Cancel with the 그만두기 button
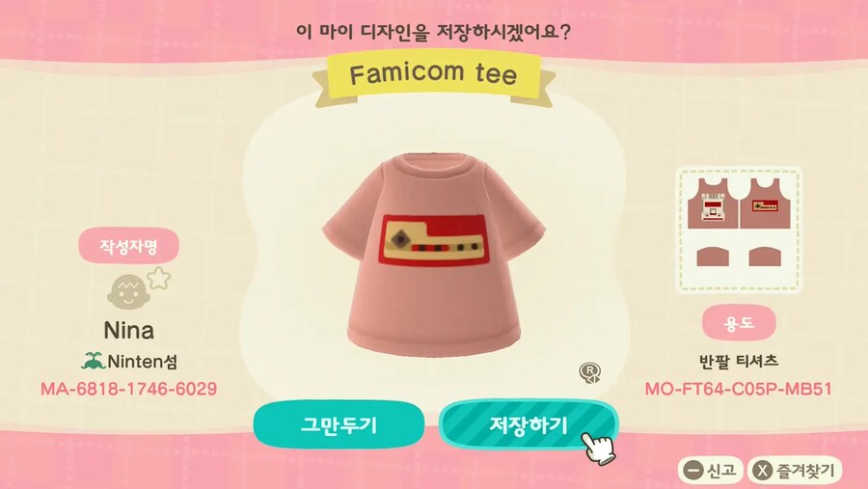The height and width of the screenshot is (489, 868). pyautogui.click(x=339, y=424)
